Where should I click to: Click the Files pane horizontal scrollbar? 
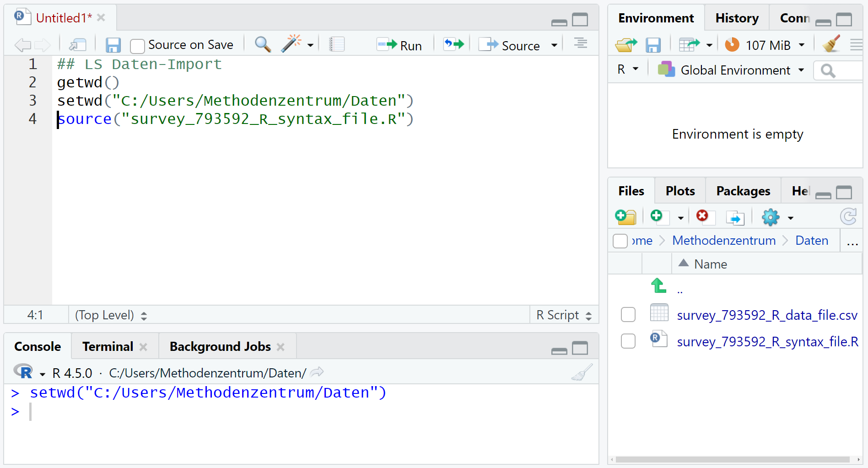(x=732, y=459)
